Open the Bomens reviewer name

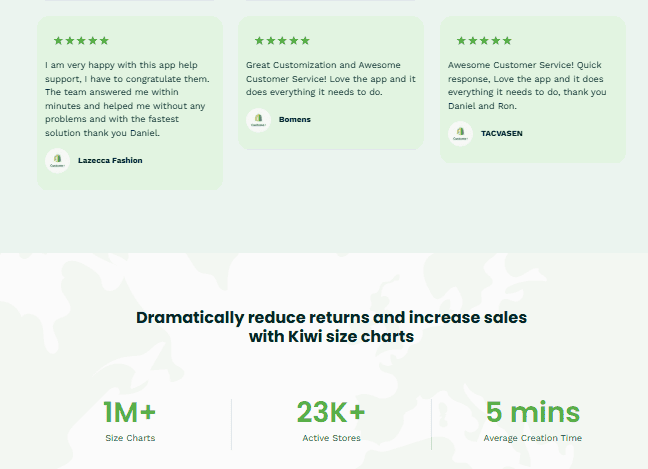295,120
